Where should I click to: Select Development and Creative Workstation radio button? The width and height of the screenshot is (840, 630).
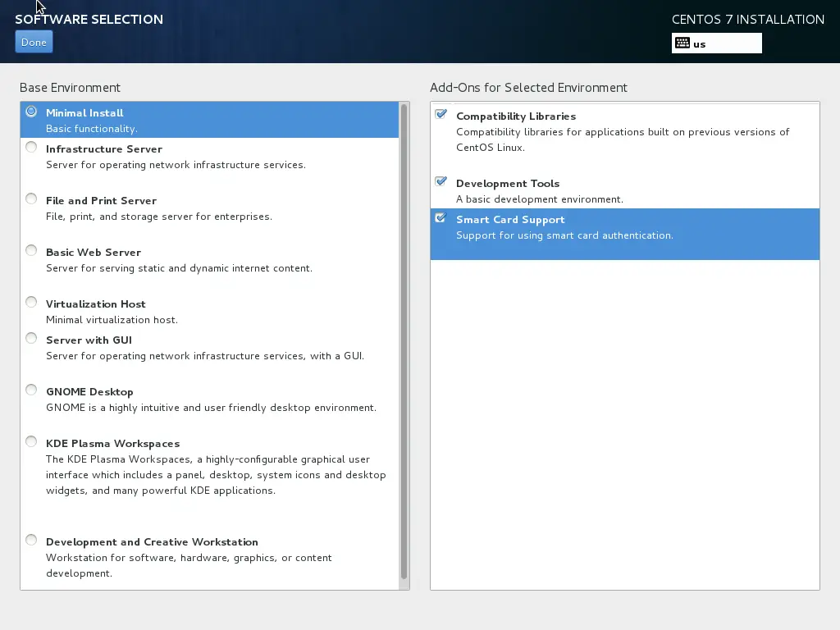click(x=31, y=540)
